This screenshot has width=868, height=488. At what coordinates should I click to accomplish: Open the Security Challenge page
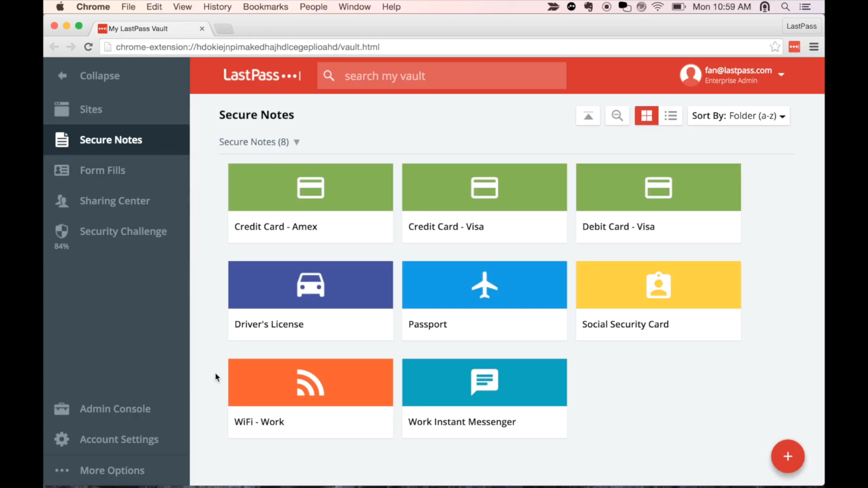(123, 231)
